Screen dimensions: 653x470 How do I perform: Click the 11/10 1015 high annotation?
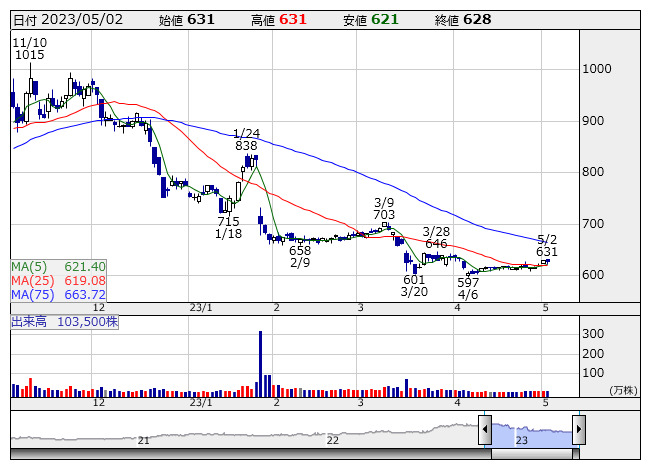[x=29, y=49]
